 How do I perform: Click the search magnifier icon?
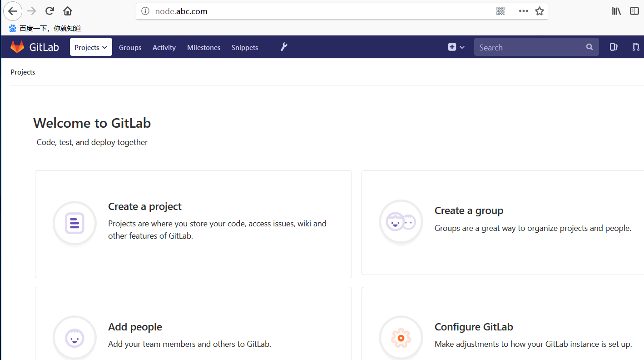click(x=590, y=47)
